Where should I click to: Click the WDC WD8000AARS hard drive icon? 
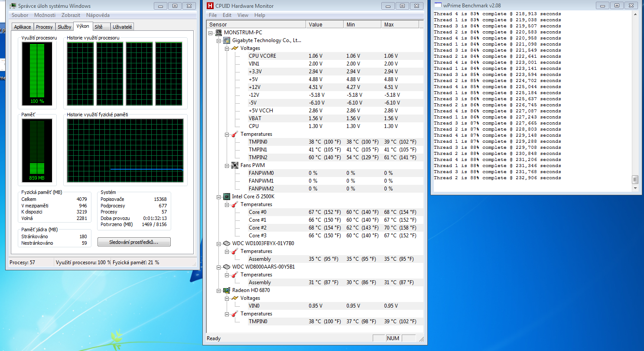[227, 267]
